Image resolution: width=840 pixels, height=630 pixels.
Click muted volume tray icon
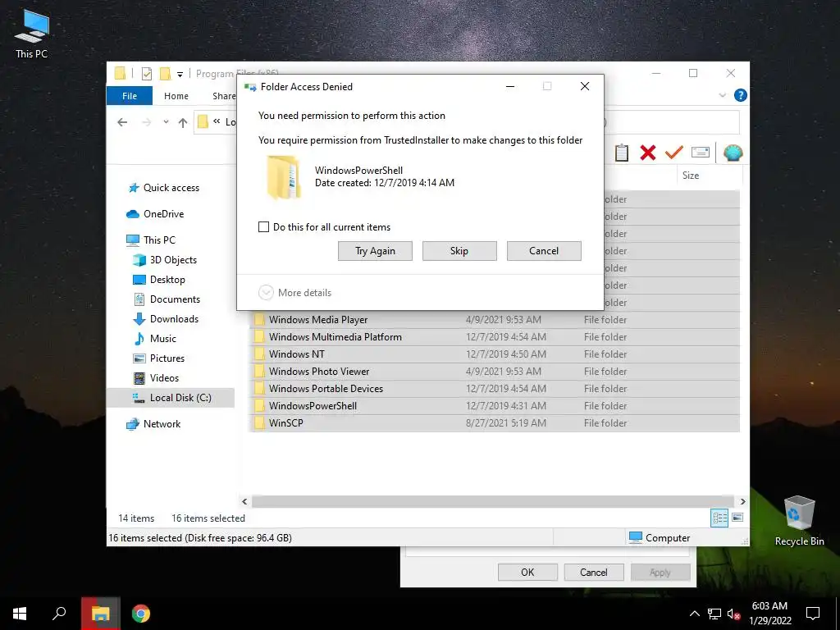[x=733, y=614]
